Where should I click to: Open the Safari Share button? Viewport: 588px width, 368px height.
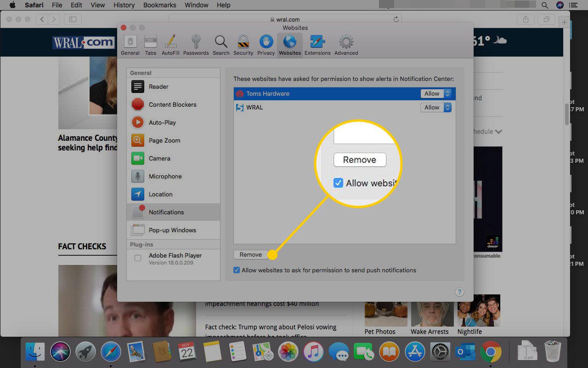[526, 19]
